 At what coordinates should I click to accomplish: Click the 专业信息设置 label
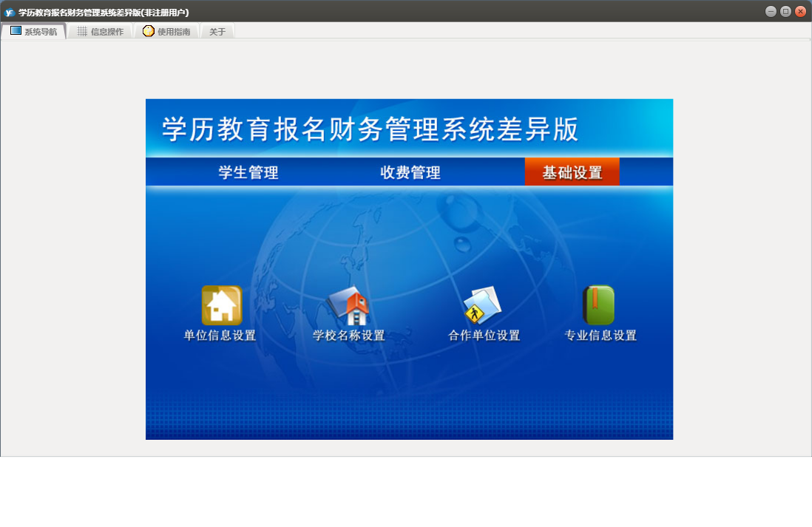pyautogui.click(x=600, y=336)
